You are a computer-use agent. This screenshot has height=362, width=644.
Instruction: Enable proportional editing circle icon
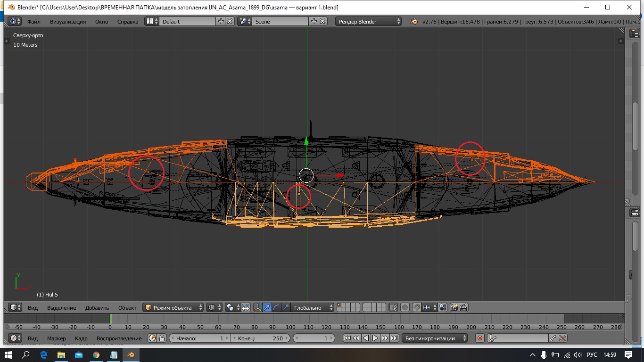(405, 307)
